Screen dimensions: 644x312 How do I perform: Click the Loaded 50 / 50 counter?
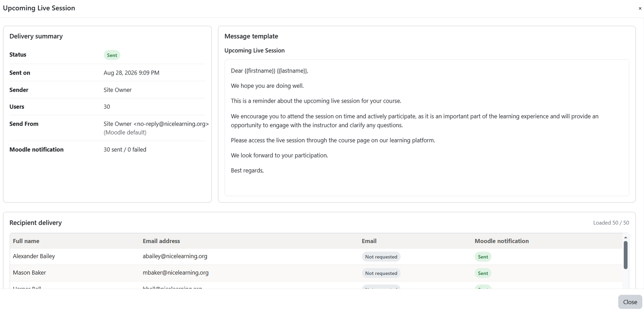pos(611,223)
